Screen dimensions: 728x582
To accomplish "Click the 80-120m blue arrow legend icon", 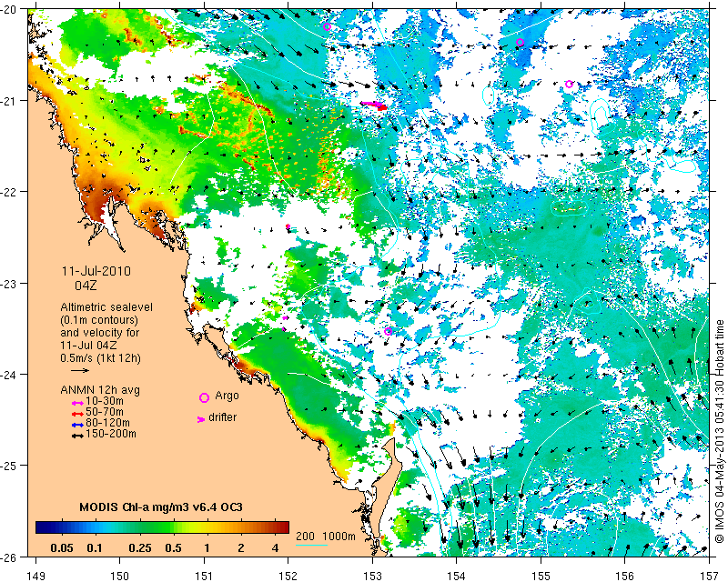I will (77, 424).
